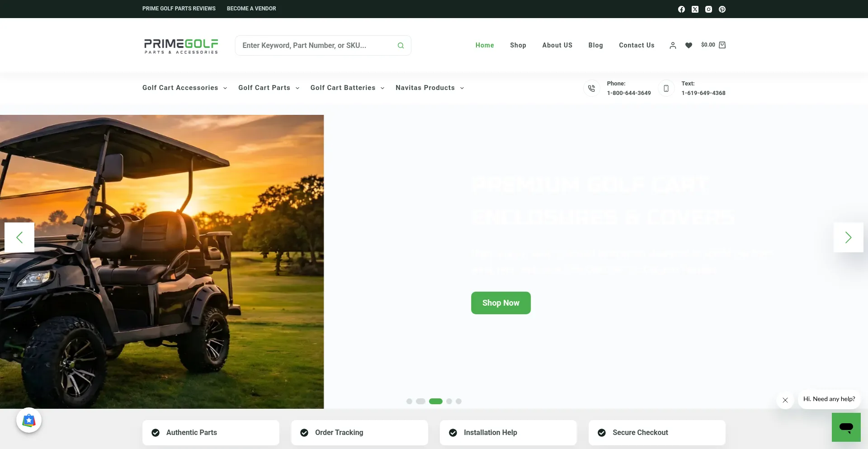
Task: Open the Become a Vendor link
Action: point(251,9)
